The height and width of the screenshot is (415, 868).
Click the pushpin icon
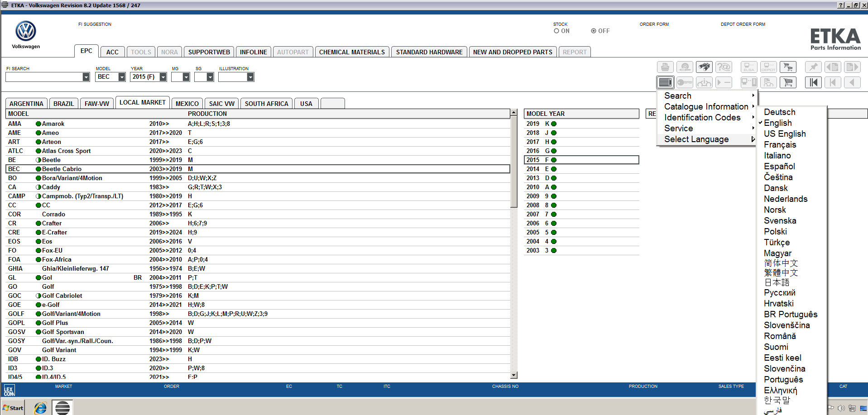tap(813, 67)
